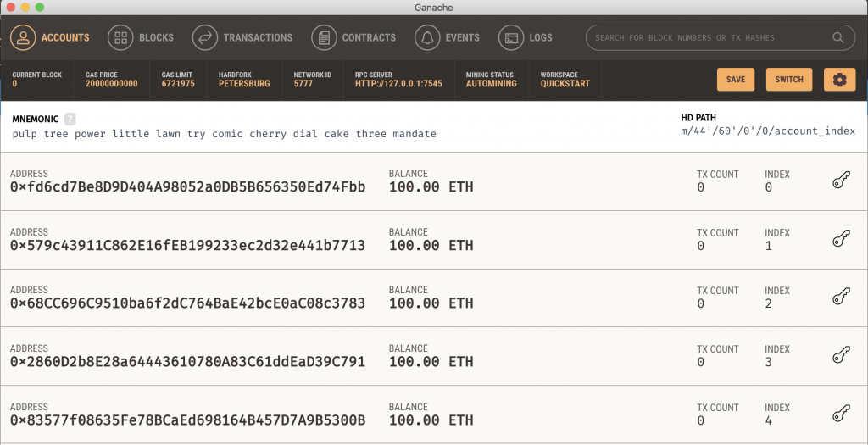Viewport: 868px width, 445px height.
Task: Click the 100.00 ETH balance of index 0
Action: (431, 187)
